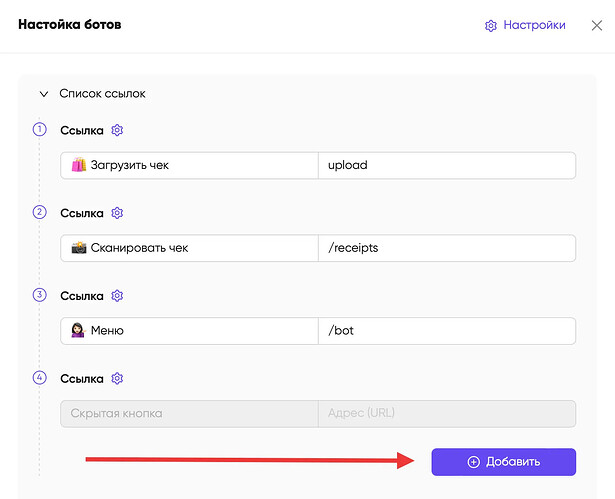Edit the Загрузить чек name field

tap(189, 165)
